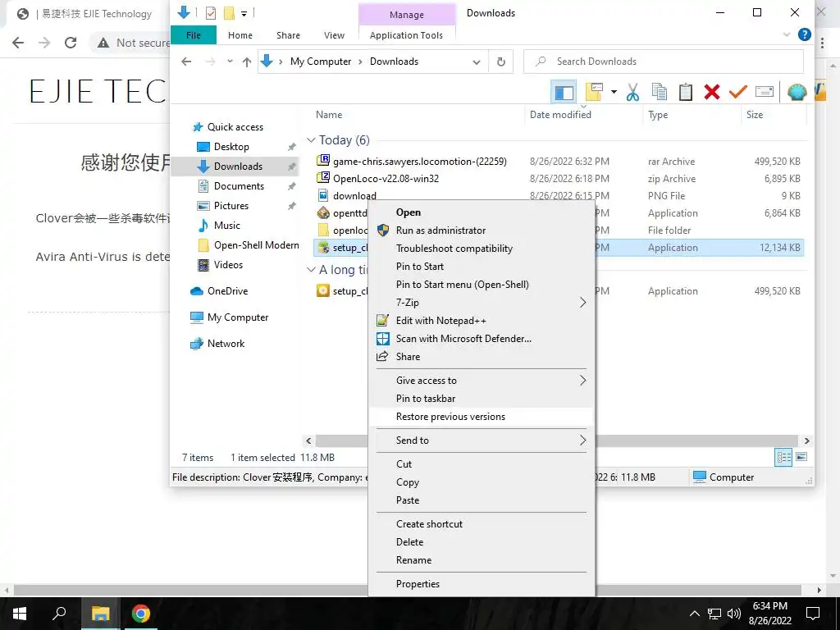840x630 pixels.
Task: Select the OpenLoco-v22.08-win32 zip file
Action: pos(386,178)
